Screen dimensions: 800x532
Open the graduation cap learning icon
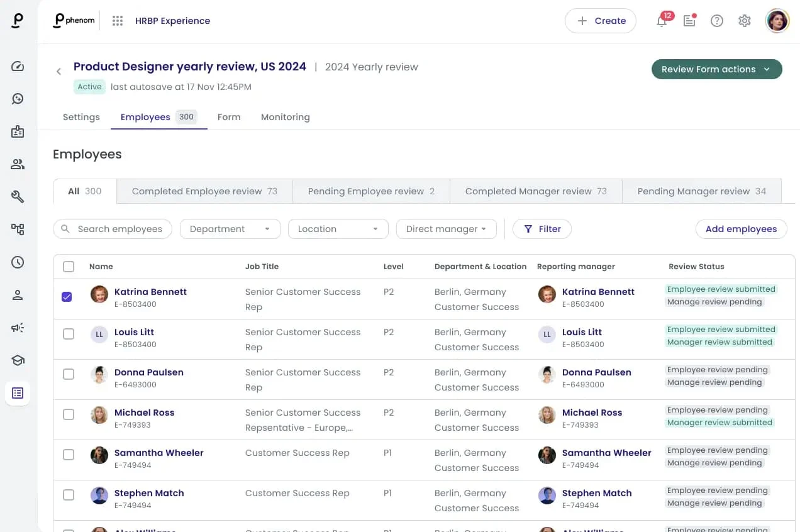[x=18, y=360]
